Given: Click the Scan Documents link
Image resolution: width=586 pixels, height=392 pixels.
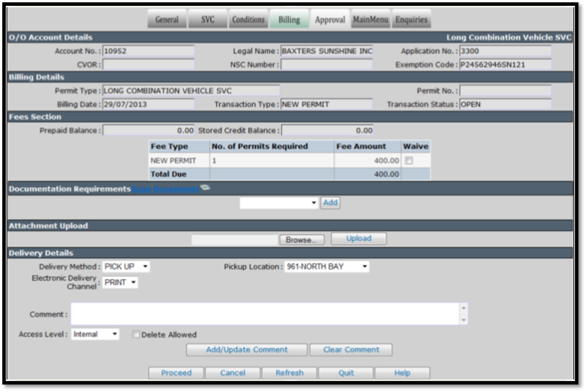Looking at the screenshot, I should click(165, 189).
